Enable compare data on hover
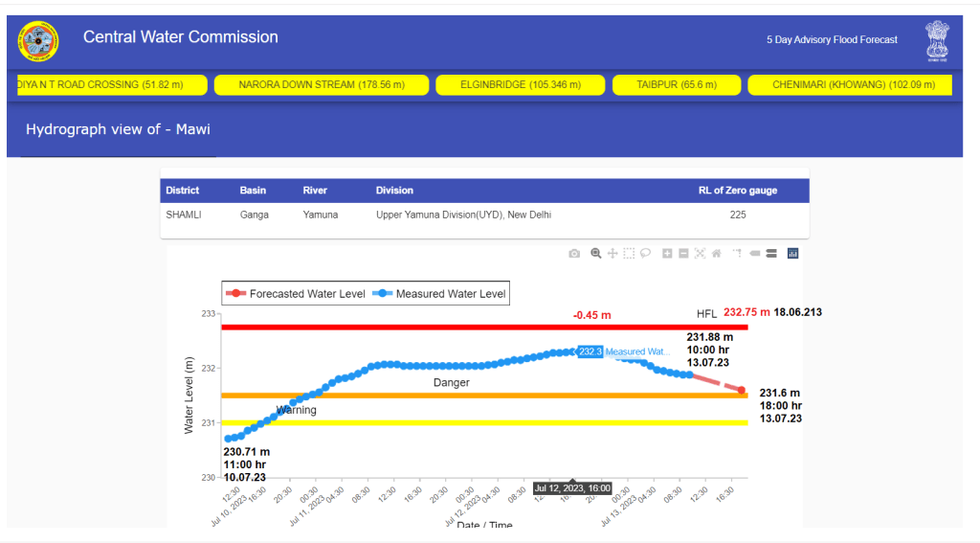The height and width of the screenshot is (543, 980). tap(771, 254)
